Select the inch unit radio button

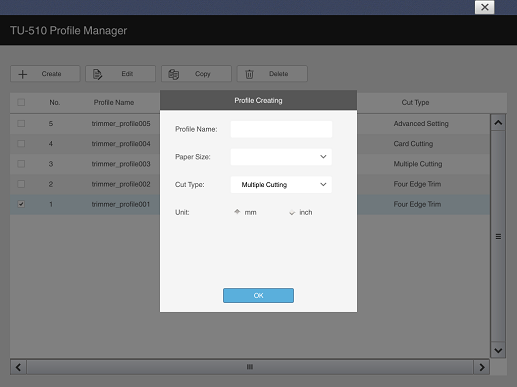(x=292, y=212)
